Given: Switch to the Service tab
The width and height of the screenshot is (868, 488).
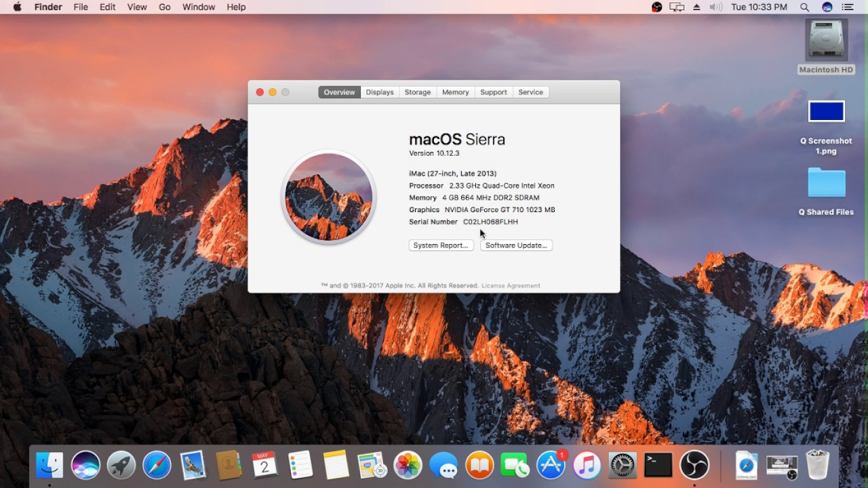Looking at the screenshot, I should (x=531, y=92).
